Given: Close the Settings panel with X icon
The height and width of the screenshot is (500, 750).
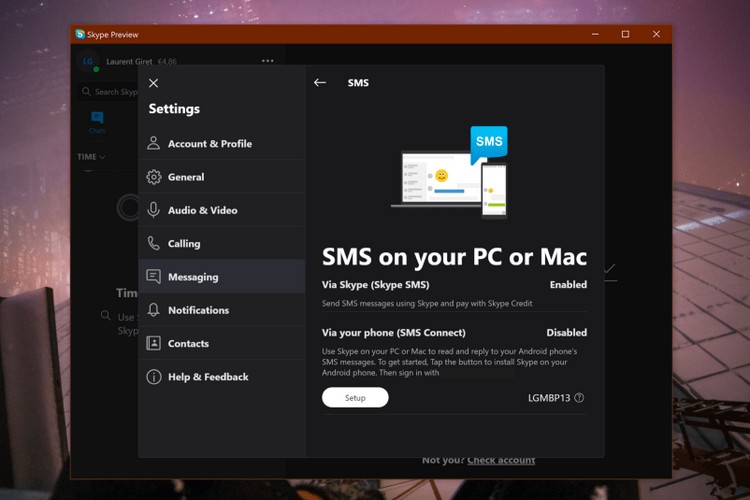Looking at the screenshot, I should tap(153, 83).
